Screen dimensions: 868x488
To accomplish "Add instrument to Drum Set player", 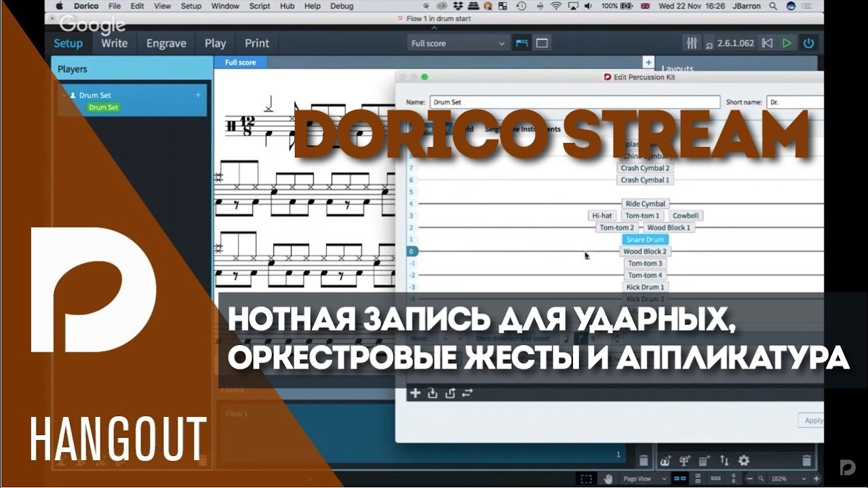I will (x=198, y=95).
